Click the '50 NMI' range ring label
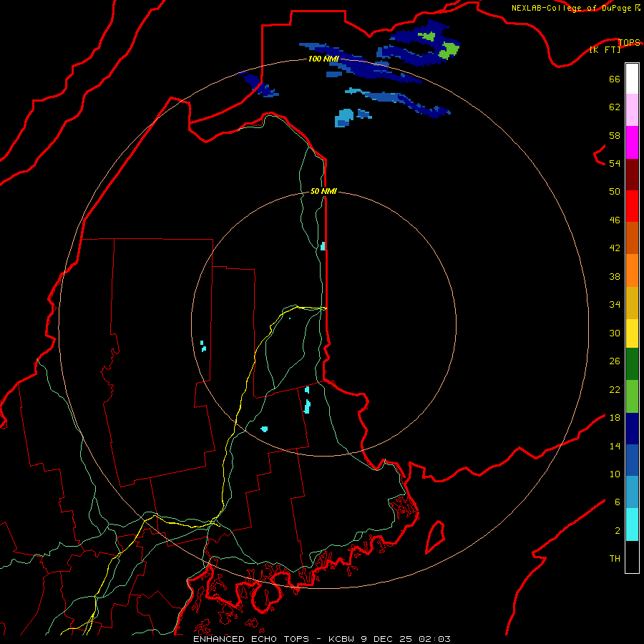Screen dimensions: 644x644 [323, 191]
